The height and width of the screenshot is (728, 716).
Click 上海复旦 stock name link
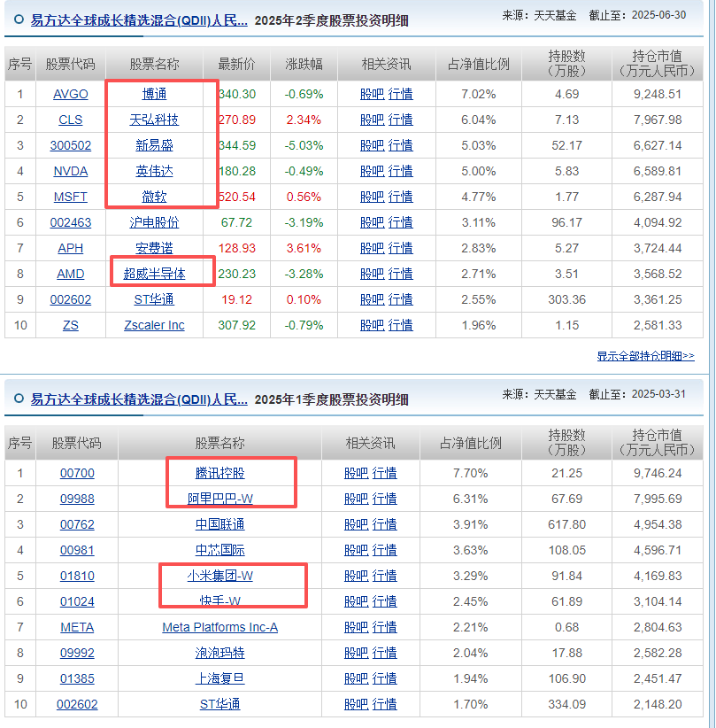coord(220,678)
